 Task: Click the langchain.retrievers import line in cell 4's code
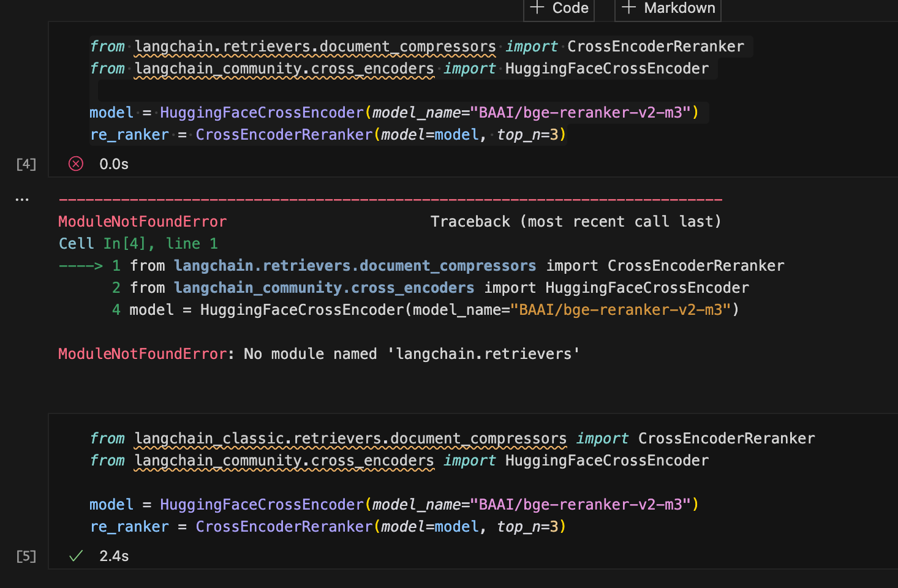coord(417,47)
